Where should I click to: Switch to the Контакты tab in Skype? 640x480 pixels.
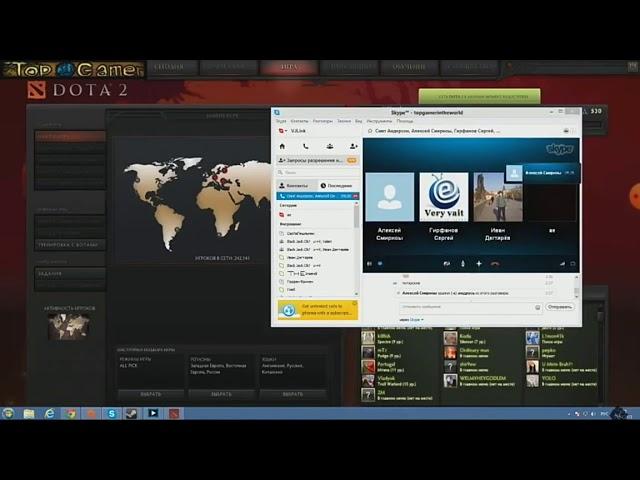coord(297,186)
